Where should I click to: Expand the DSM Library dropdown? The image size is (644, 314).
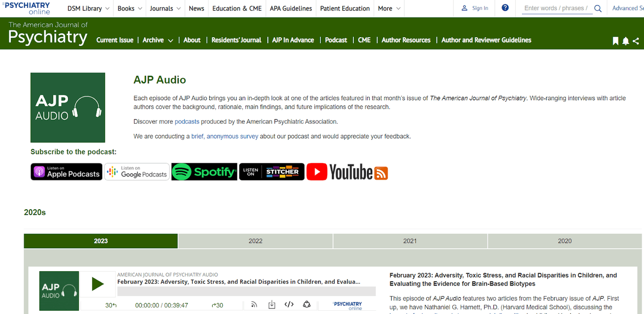coord(88,8)
